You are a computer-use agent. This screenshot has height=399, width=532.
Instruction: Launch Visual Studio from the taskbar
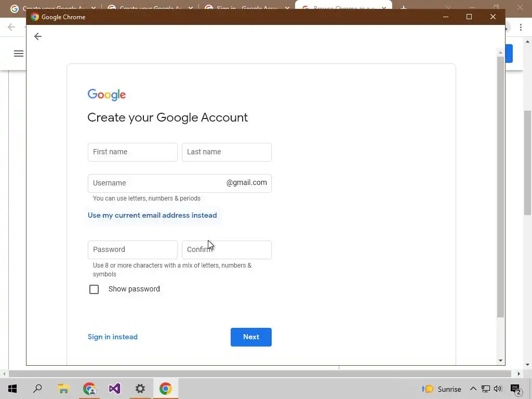click(x=115, y=389)
